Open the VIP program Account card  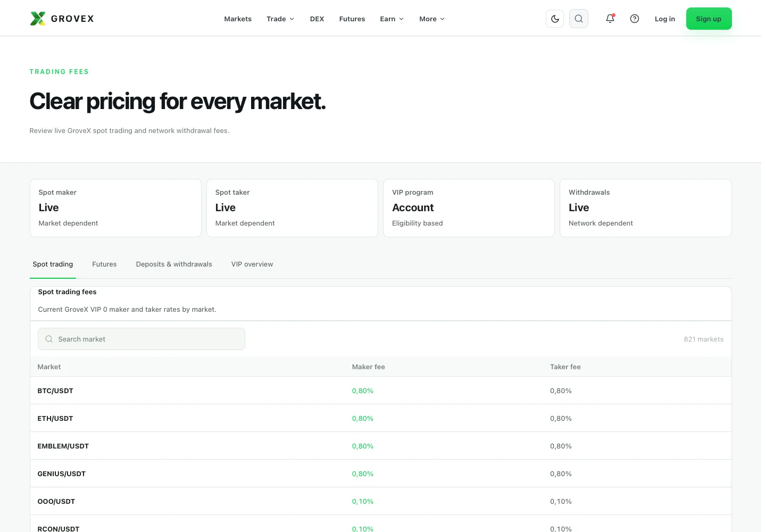(469, 208)
